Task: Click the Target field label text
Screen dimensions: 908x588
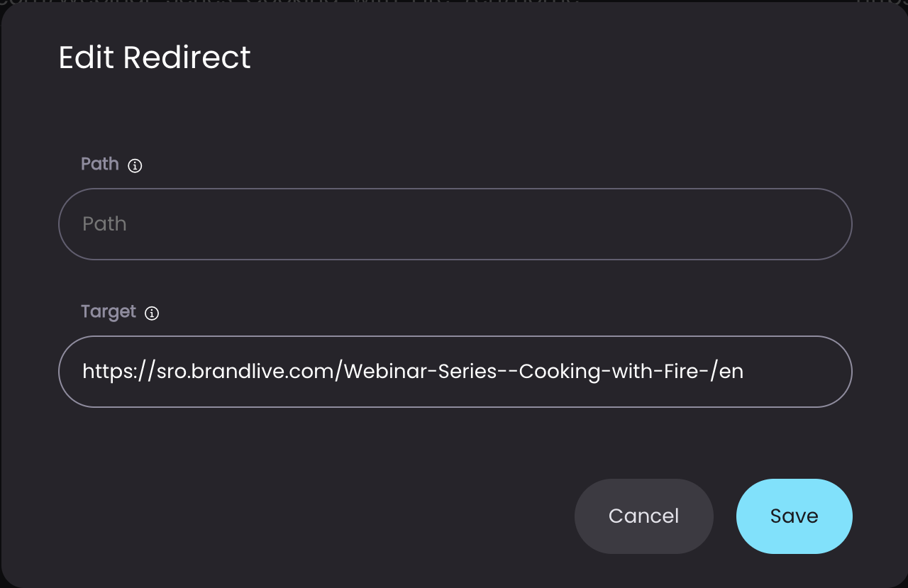Action: pyautogui.click(x=109, y=312)
